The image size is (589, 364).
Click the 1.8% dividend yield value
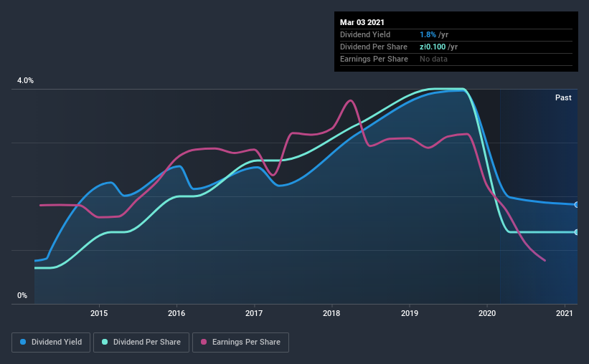[x=428, y=34]
